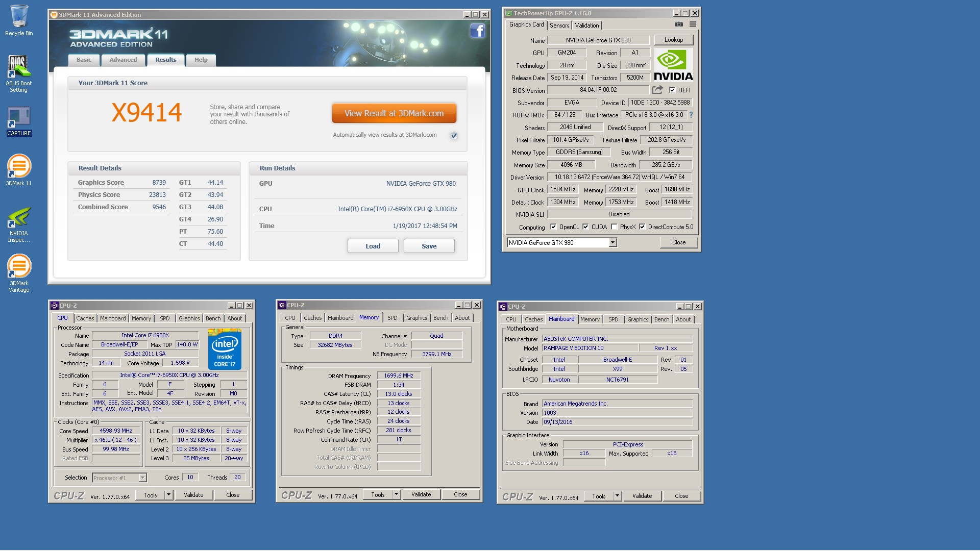Open the GPU selection dropdown in GPU-Z
The image size is (980, 551).
(612, 243)
